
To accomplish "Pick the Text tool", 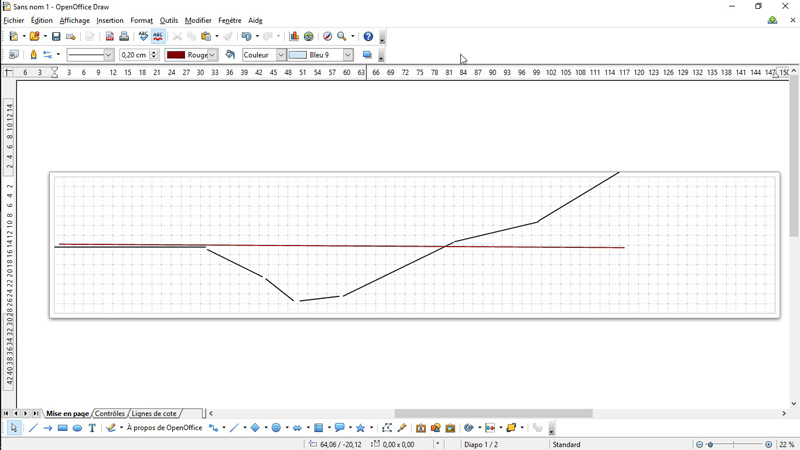I will (x=92, y=428).
